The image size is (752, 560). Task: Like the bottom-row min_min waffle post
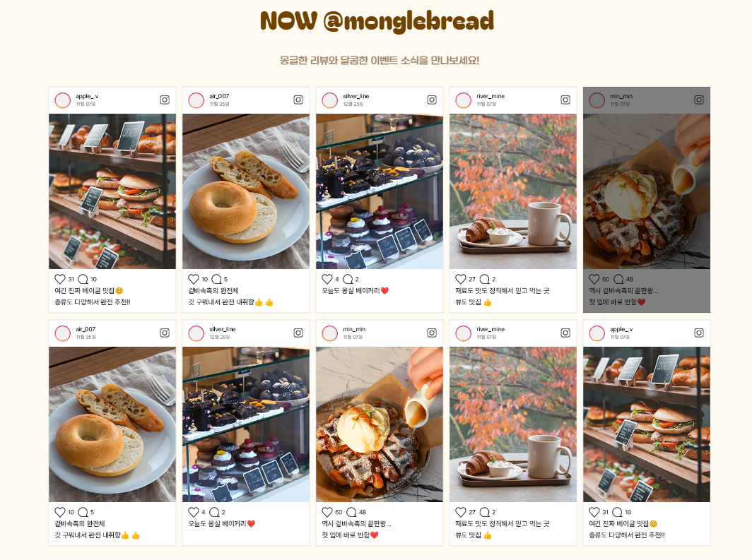point(327,512)
